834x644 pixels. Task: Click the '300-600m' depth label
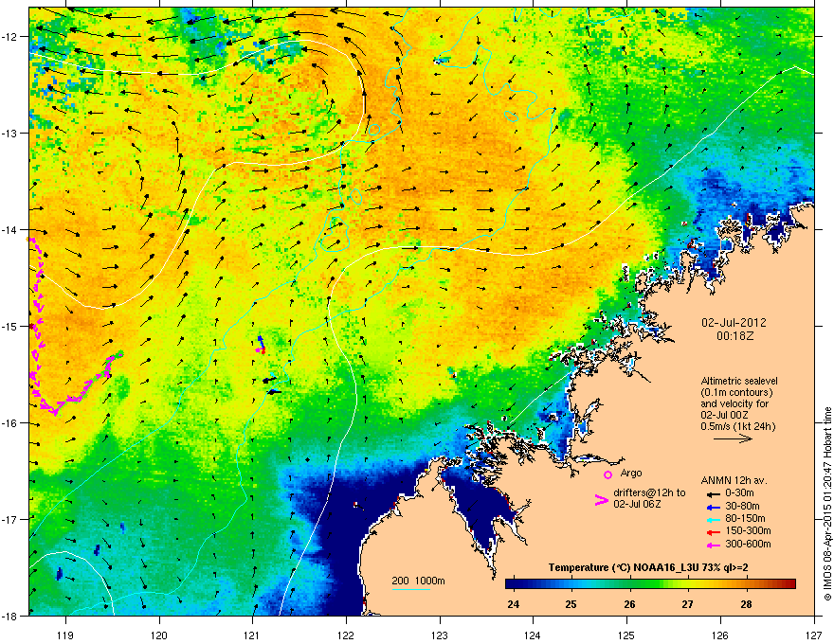pos(748,545)
